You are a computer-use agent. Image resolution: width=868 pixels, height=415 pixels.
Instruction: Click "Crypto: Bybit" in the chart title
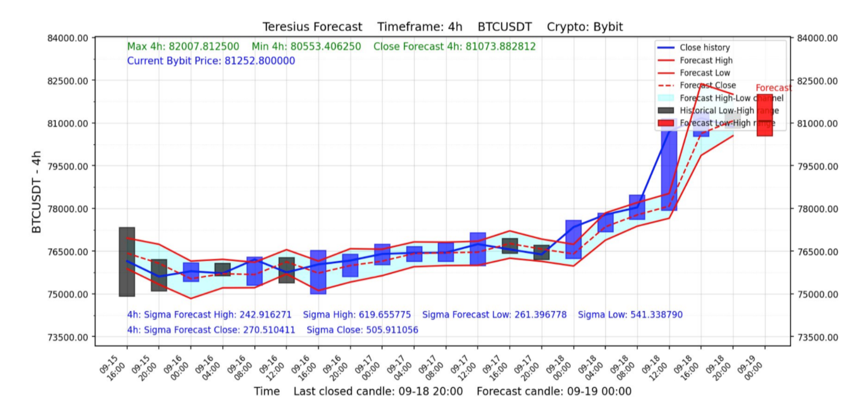click(584, 27)
